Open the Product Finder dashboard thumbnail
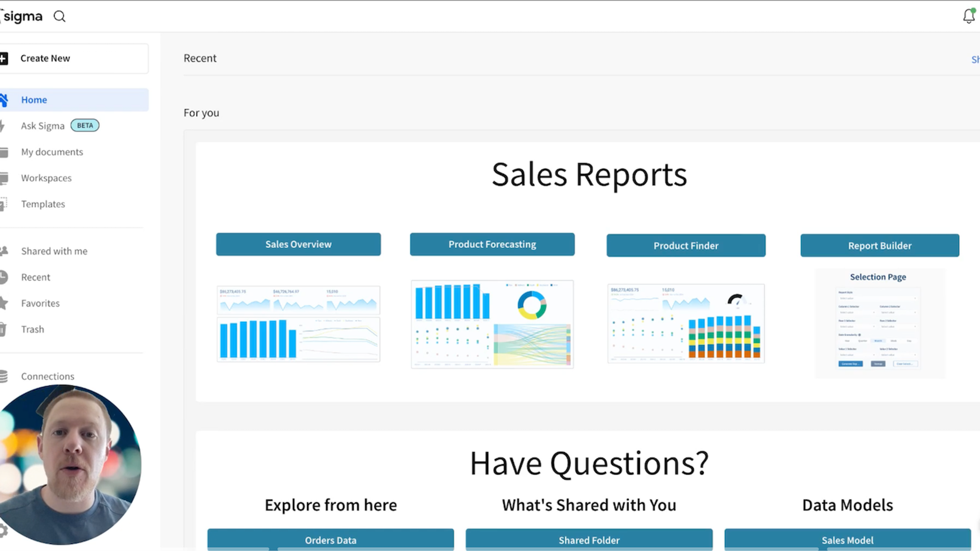This screenshot has height=551, width=980. (x=686, y=323)
